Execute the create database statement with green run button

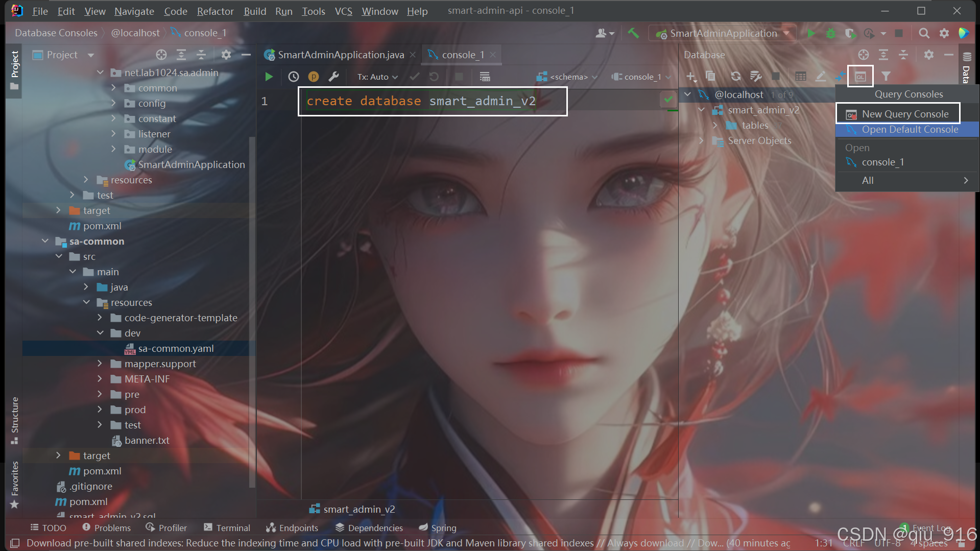point(269,77)
